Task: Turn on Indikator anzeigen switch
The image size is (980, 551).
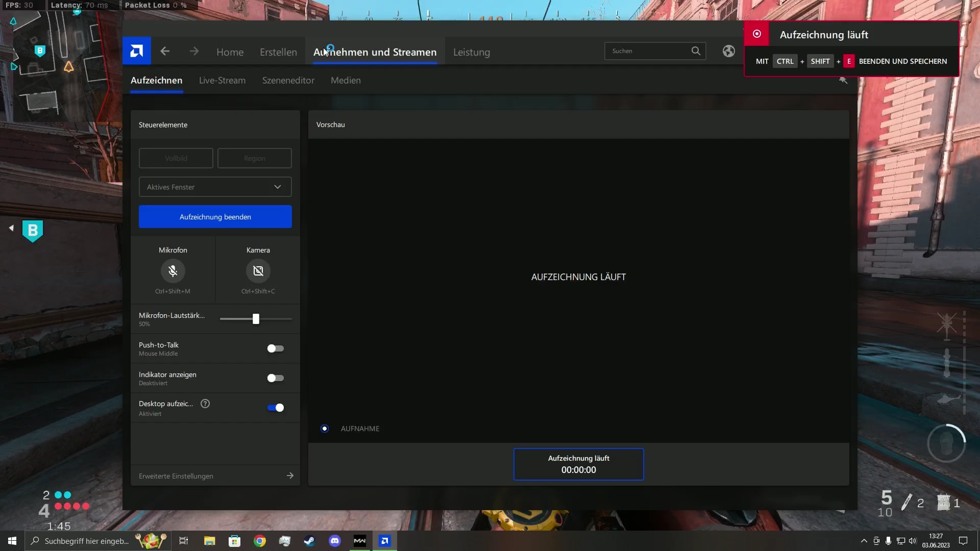Action: pyautogui.click(x=275, y=378)
